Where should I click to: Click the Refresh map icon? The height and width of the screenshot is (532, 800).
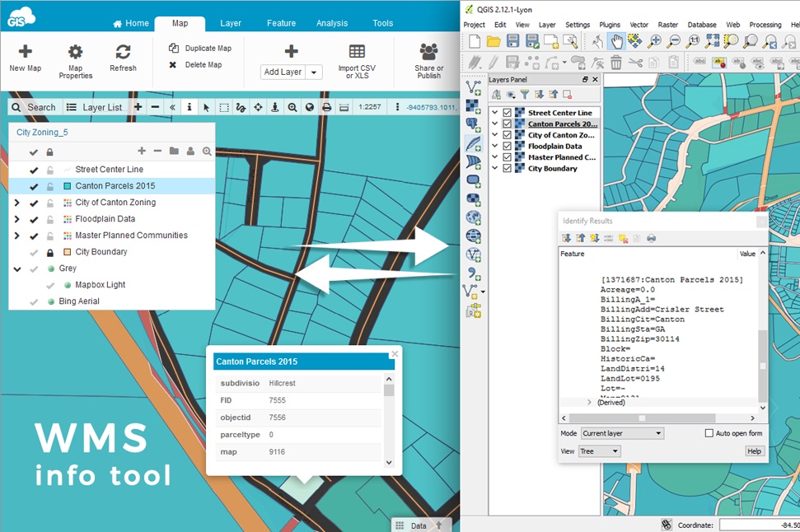coord(123,52)
